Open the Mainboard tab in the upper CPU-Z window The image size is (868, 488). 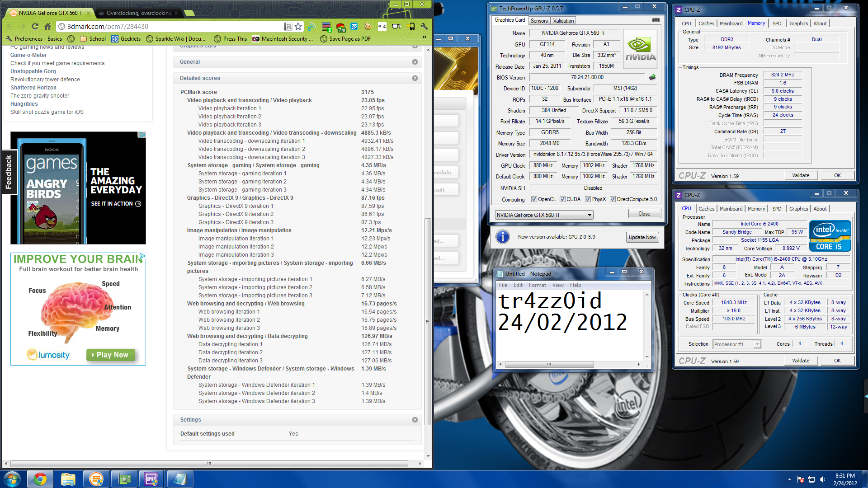[x=731, y=23]
